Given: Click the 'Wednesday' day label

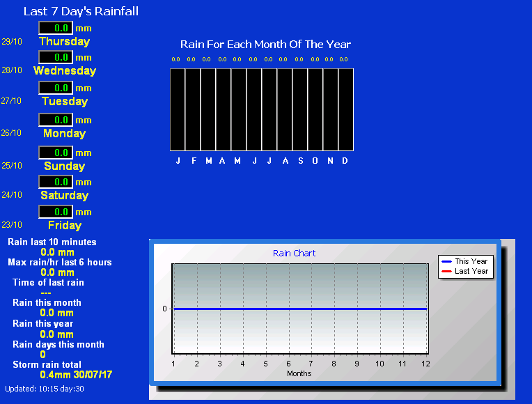Looking at the screenshot, I should (65, 70).
